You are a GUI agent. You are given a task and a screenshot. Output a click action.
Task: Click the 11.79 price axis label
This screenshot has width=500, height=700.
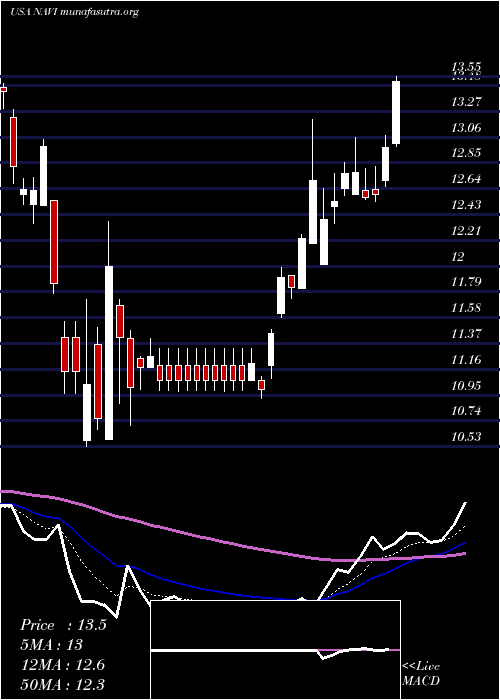pos(466,282)
